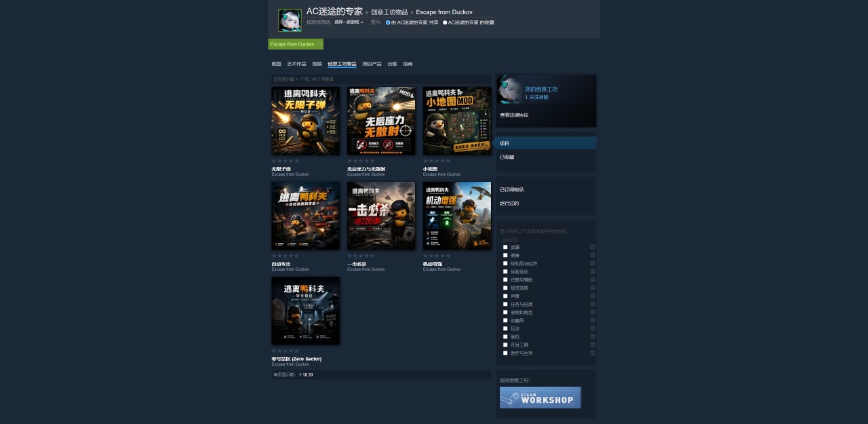Check the 任务与进度 checkbox
The height and width of the screenshot is (424, 868).
505,304
